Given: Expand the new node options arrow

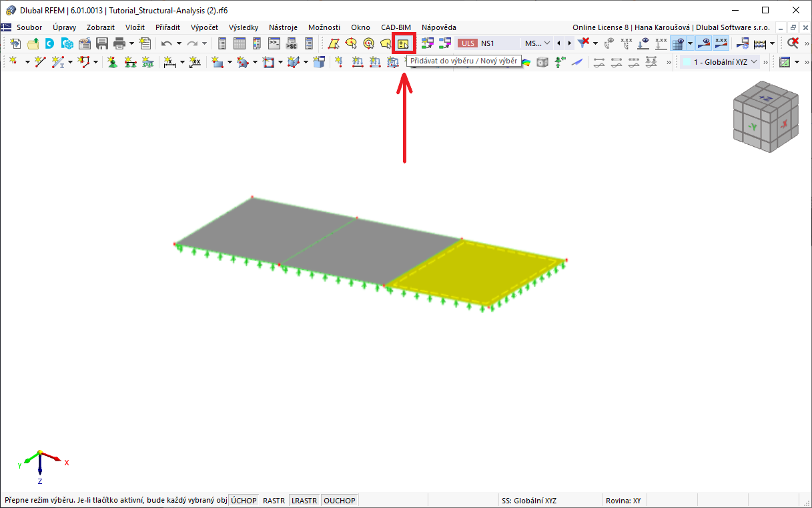Looking at the screenshot, I should (27, 61).
